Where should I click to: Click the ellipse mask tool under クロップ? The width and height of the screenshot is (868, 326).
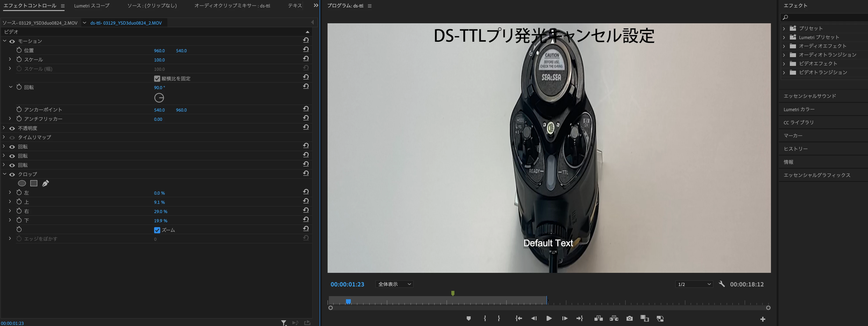22,183
